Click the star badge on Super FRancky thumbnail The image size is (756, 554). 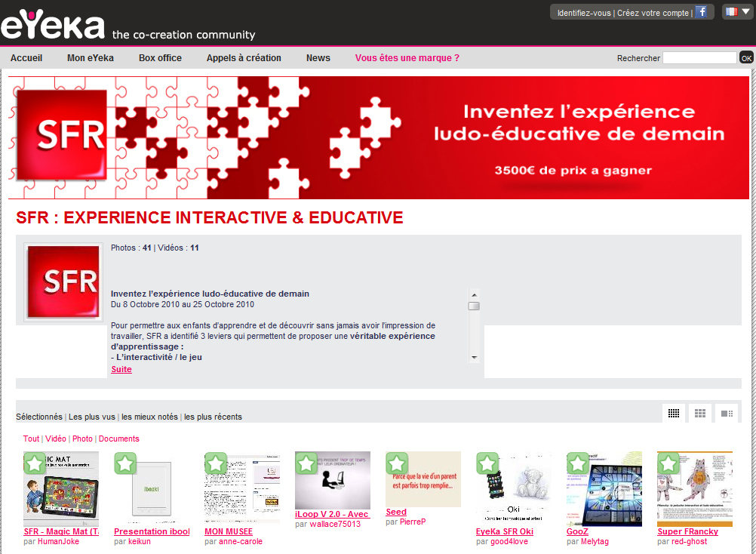[668, 463]
